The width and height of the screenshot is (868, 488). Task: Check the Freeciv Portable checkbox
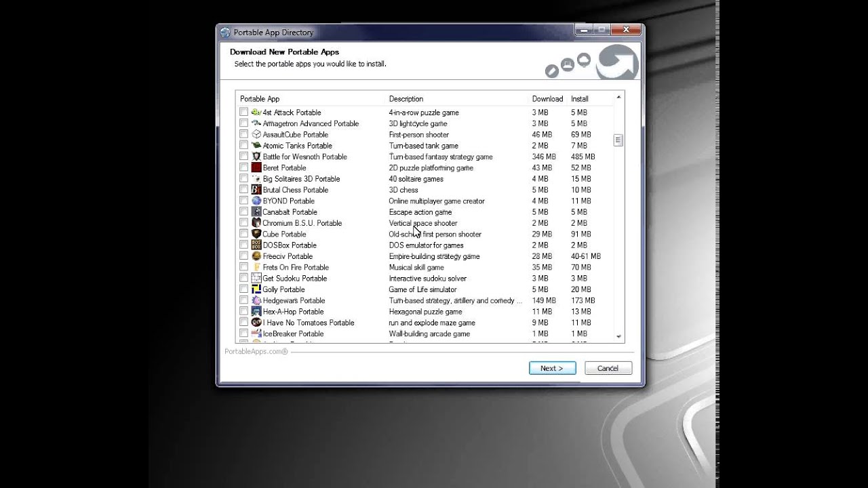243,256
